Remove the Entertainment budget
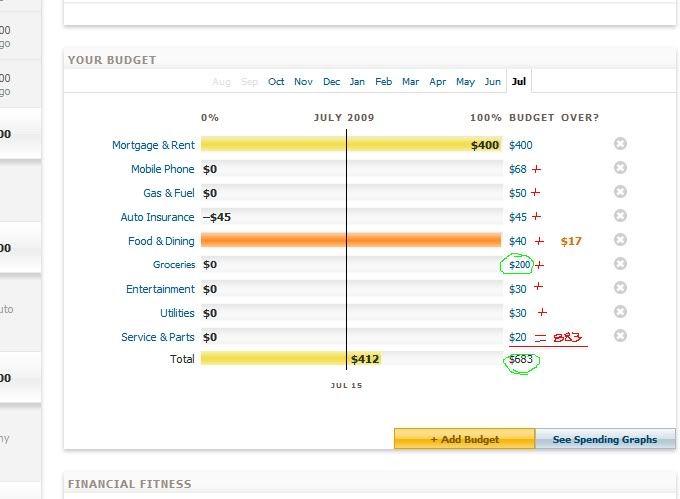The image size is (680, 499). click(x=620, y=288)
